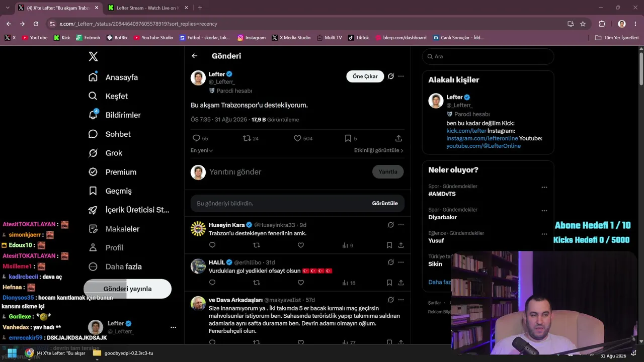Go back using the Gönderi back arrow
The width and height of the screenshot is (644, 362).
click(195, 56)
